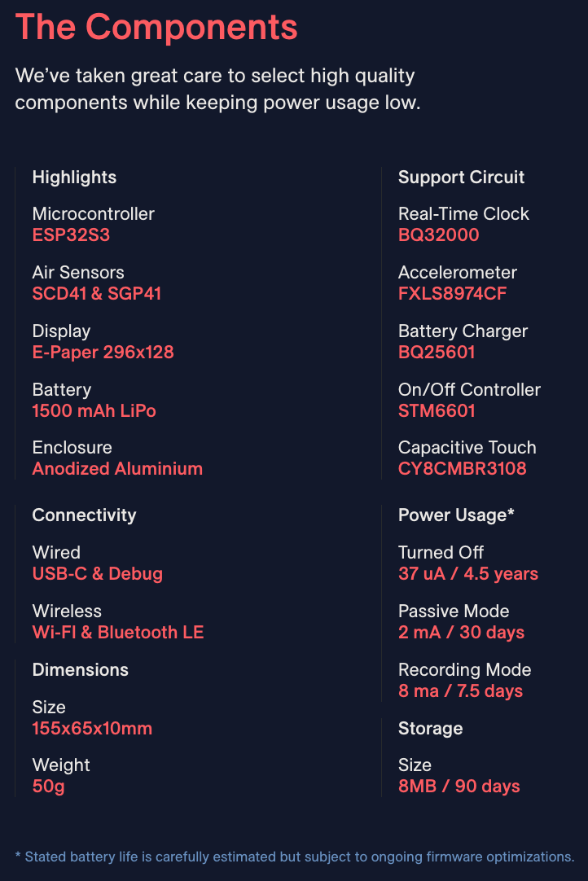This screenshot has width=588, height=881.
Task: Click the 50g weight value
Action: (x=48, y=787)
